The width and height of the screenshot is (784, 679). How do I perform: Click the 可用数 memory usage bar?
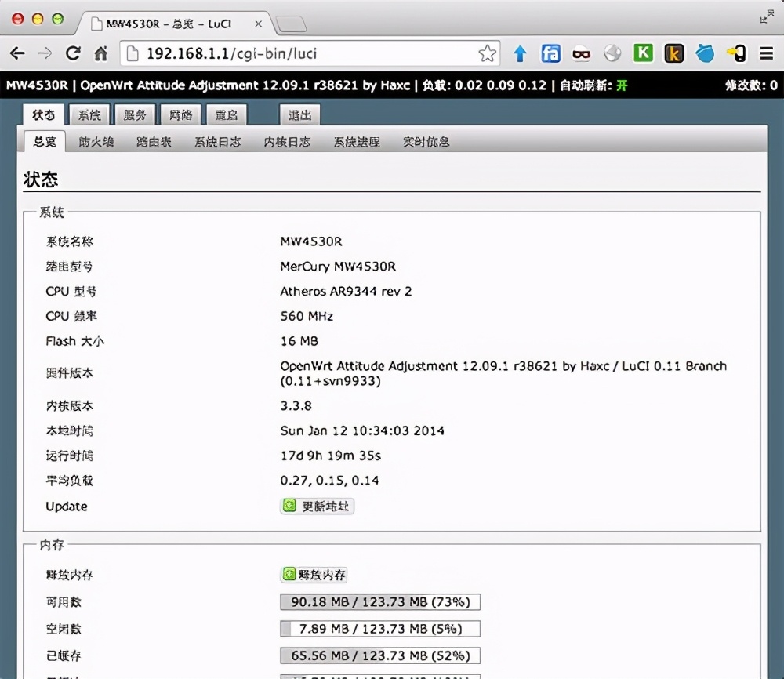coord(379,602)
